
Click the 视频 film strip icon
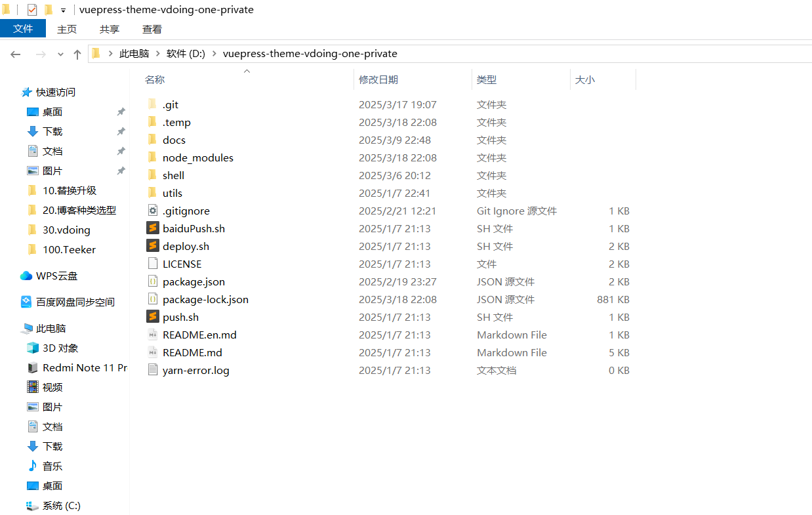click(x=33, y=387)
